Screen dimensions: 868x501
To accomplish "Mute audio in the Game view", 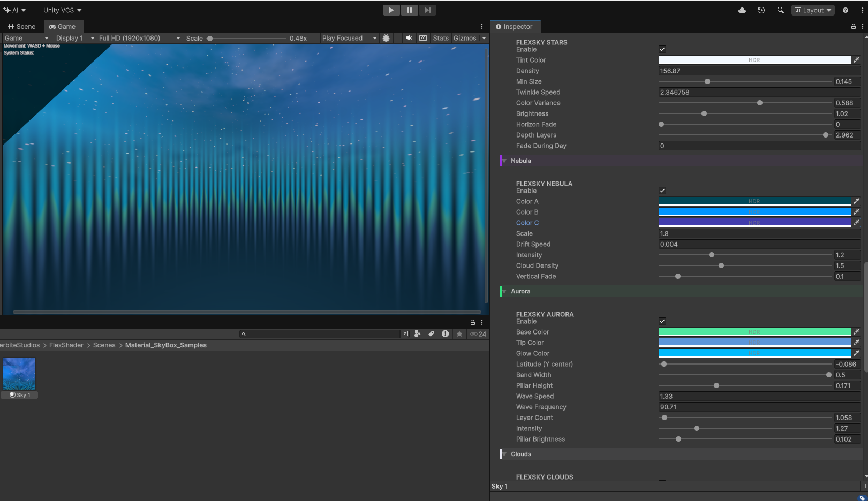I will [409, 38].
